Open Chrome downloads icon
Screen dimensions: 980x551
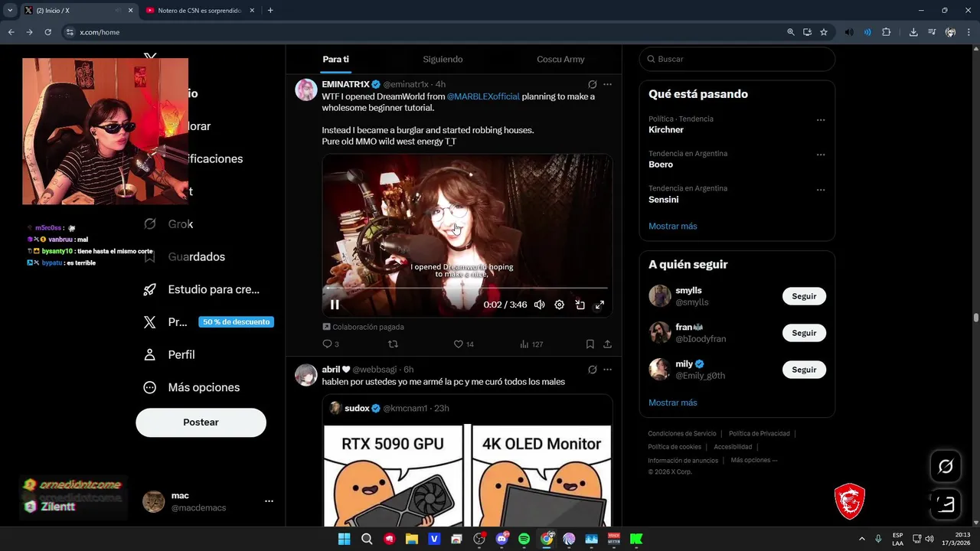point(913,32)
